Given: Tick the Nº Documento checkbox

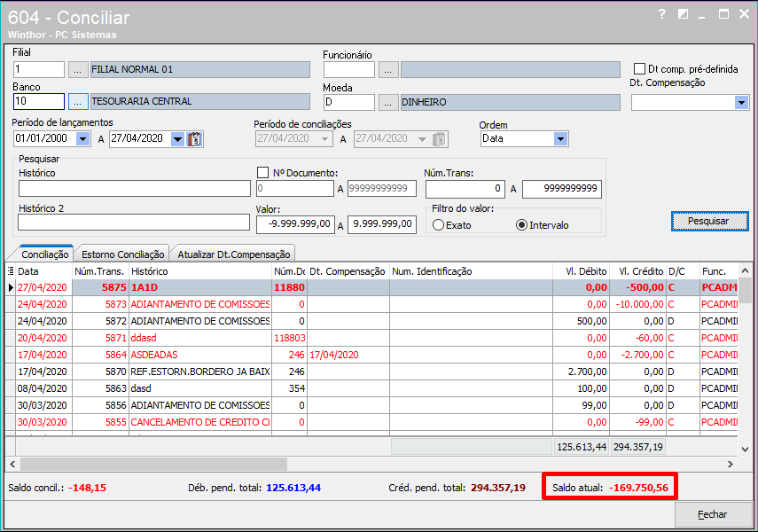Looking at the screenshot, I should 263,173.
